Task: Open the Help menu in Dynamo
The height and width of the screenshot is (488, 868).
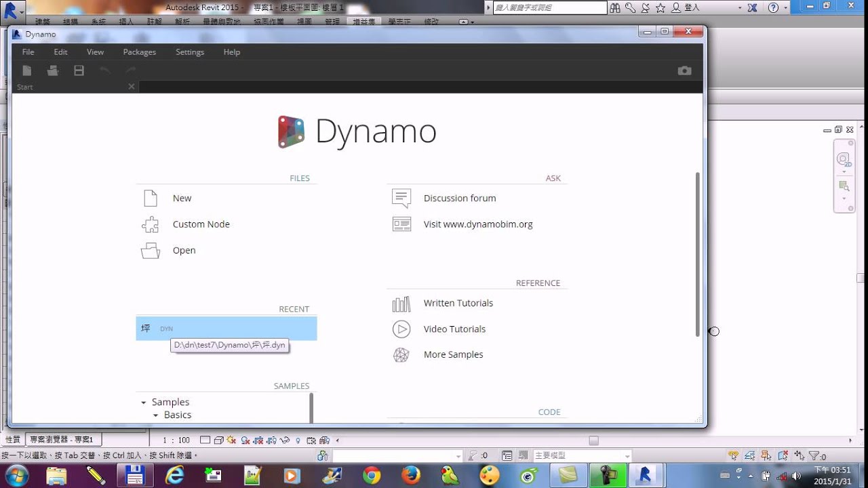Action: 232,52
